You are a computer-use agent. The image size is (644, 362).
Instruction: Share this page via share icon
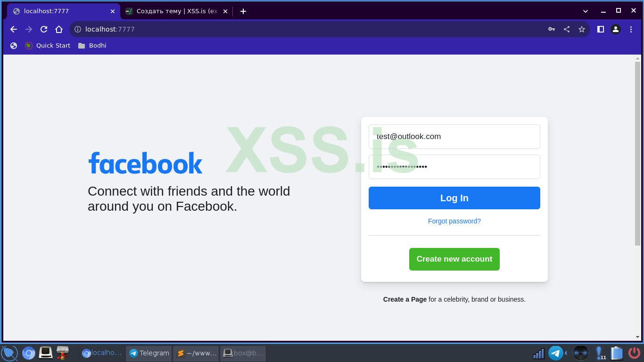tap(567, 29)
